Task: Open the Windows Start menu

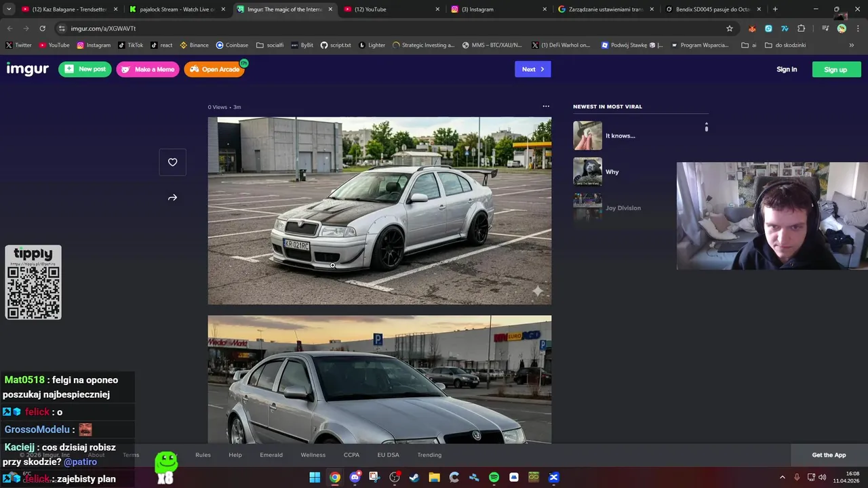Action: click(315, 477)
